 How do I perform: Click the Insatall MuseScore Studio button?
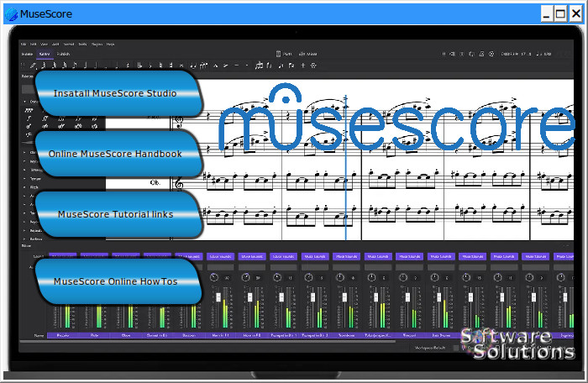pos(118,93)
